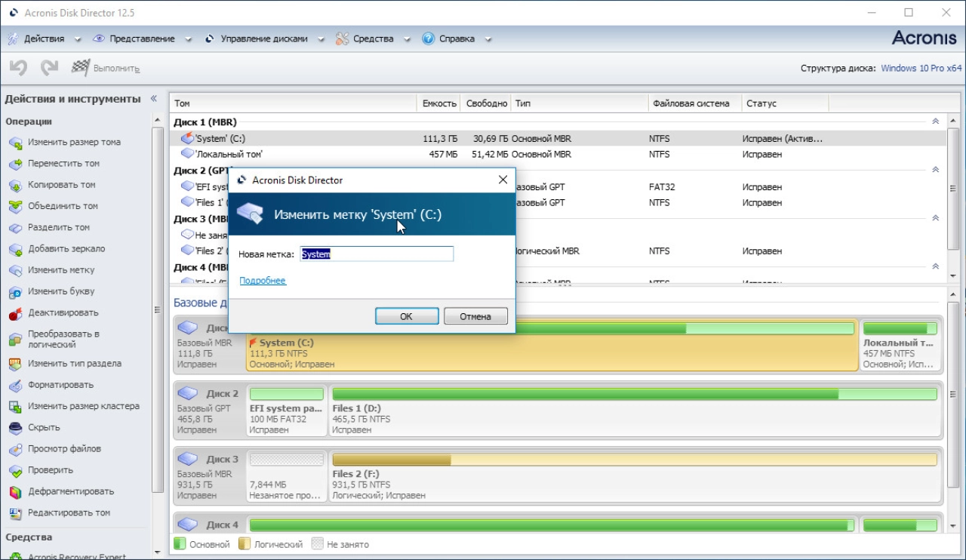Click the Check volume icon (Проверить)

tap(15, 470)
